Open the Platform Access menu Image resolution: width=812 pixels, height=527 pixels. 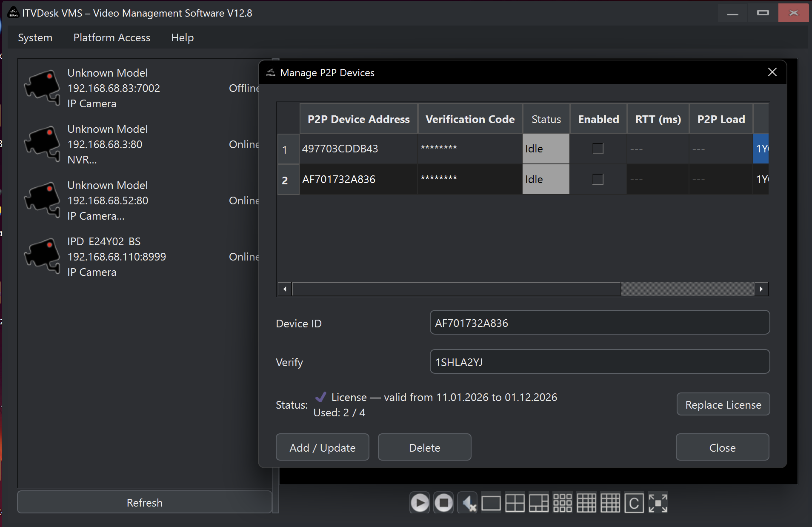tap(112, 37)
